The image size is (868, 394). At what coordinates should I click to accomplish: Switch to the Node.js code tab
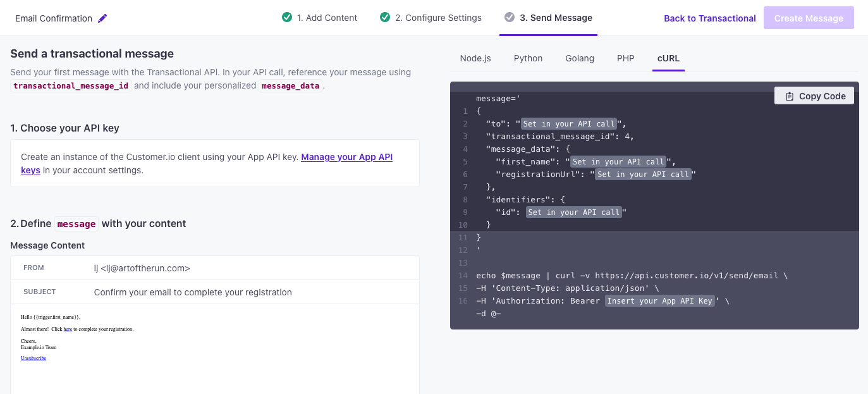475,58
